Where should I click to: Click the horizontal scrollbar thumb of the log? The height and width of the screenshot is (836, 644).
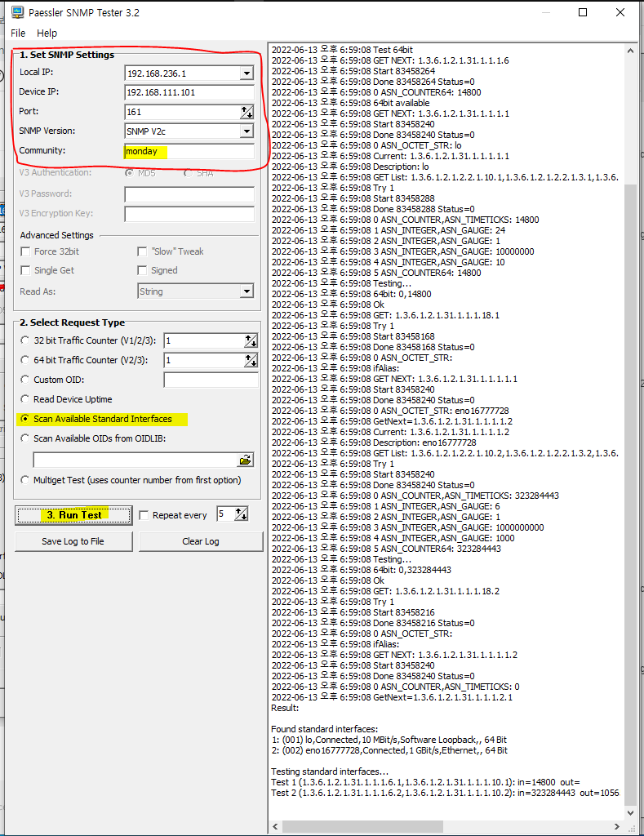[x=362, y=826]
